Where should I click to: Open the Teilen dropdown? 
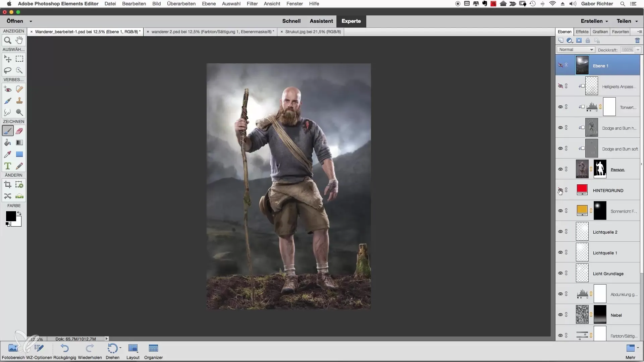627,21
